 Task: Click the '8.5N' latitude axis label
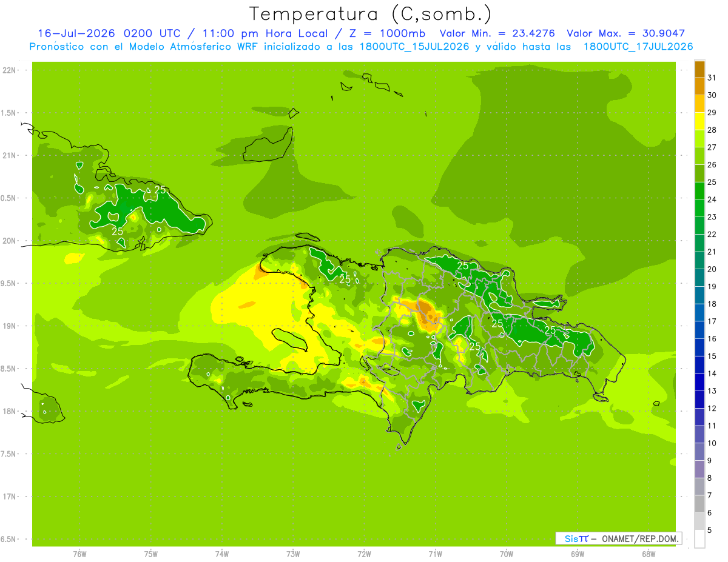(8, 369)
